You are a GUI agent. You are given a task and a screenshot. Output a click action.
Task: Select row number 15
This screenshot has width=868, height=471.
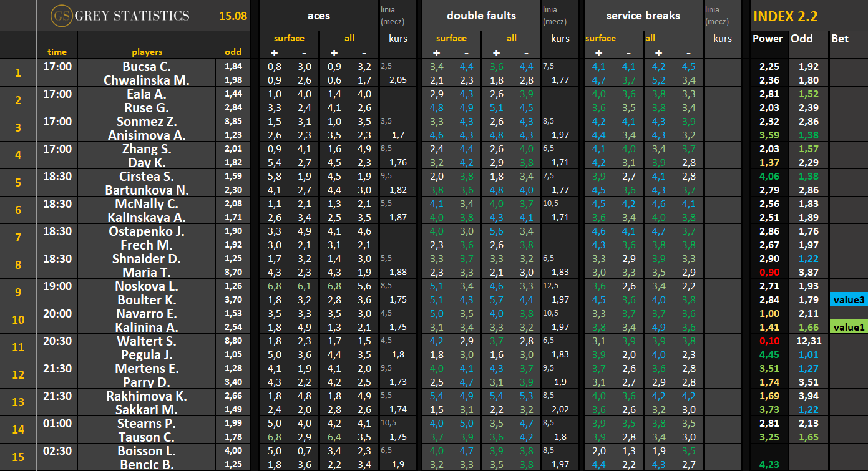[x=18, y=457]
